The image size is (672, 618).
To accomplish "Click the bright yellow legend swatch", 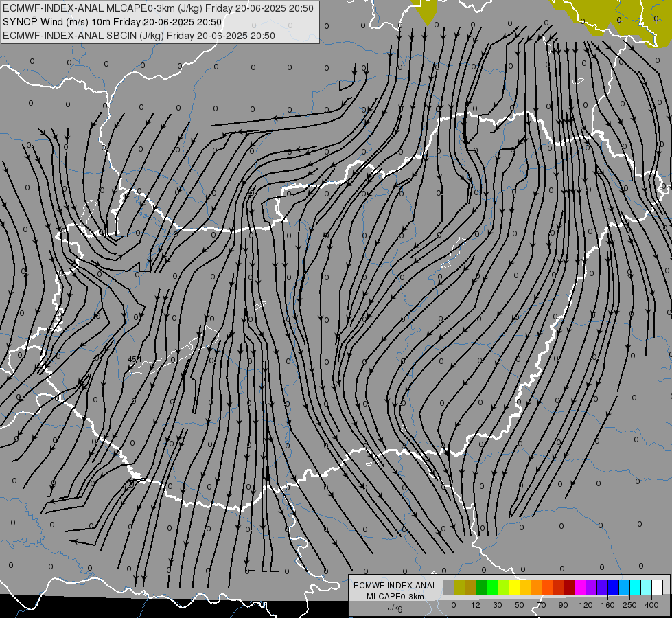I will (x=515, y=587).
